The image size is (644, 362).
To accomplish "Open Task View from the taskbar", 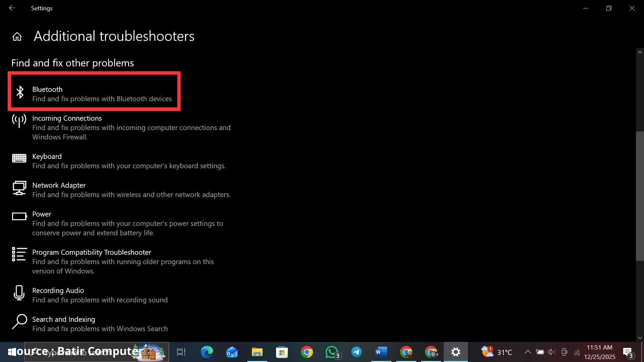I will pyautogui.click(x=181, y=352).
